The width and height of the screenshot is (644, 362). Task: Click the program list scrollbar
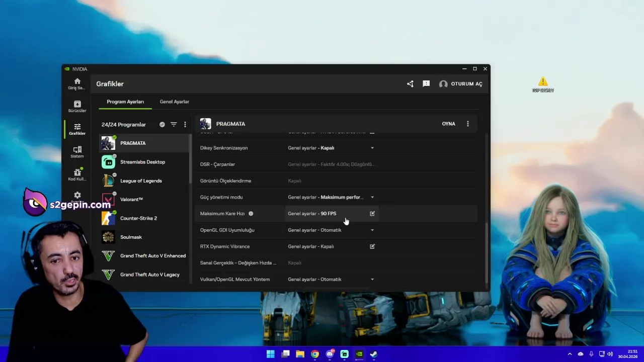190,158
